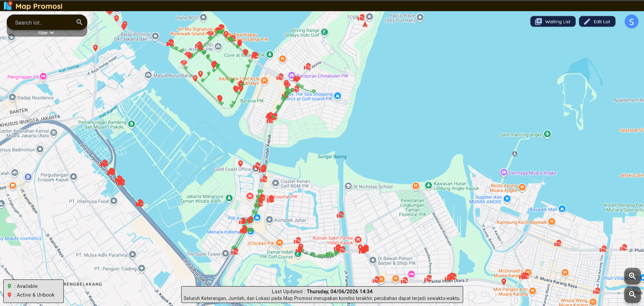Screen dimensions: 644x306
Task: Open the Waiting List panel
Action: [x=553, y=21]
